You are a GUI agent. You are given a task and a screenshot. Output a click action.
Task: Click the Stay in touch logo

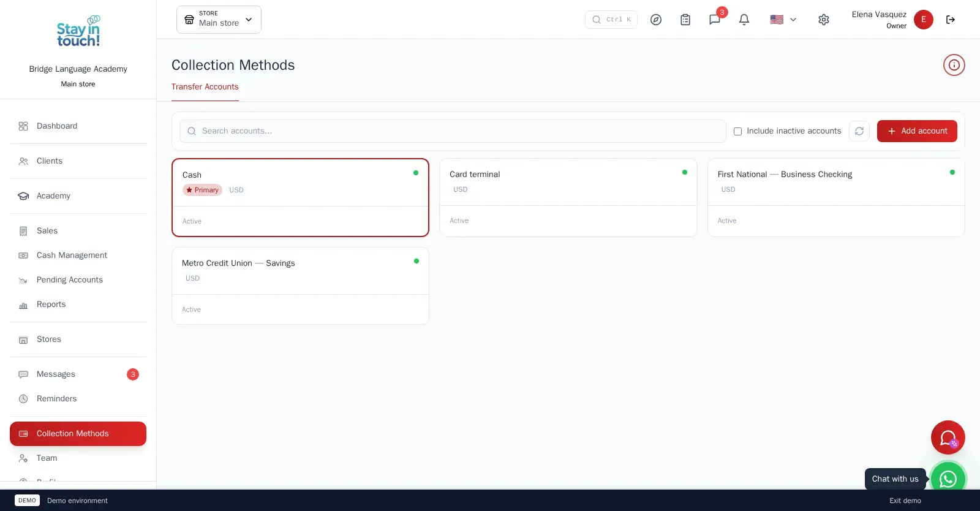tap(78, 31)
